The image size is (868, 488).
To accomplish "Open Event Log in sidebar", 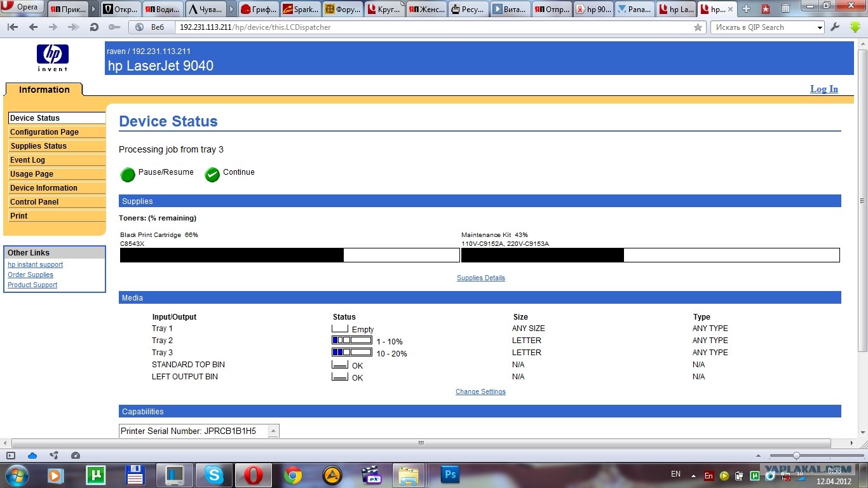I will point(57,160).
